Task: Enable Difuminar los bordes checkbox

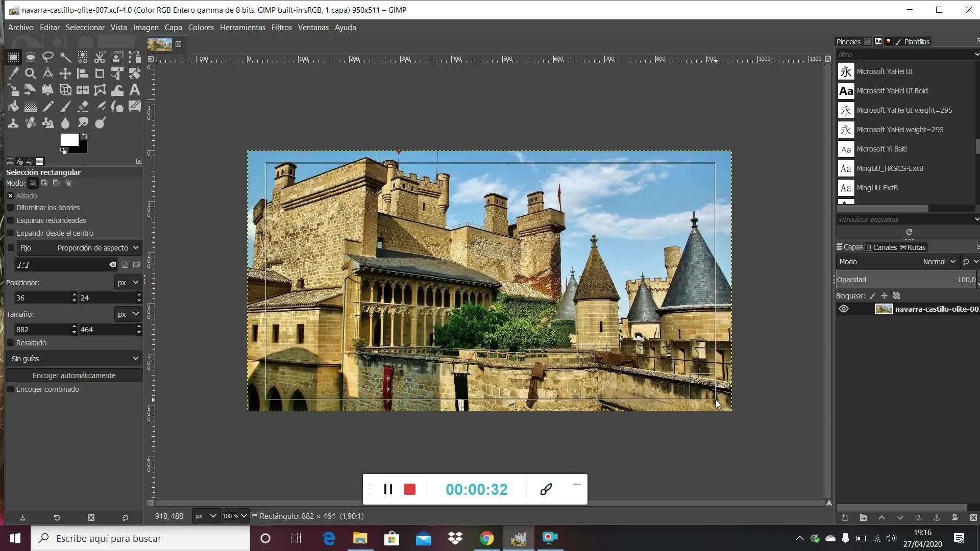Action: pyautogui.click(x=11, y=208)
